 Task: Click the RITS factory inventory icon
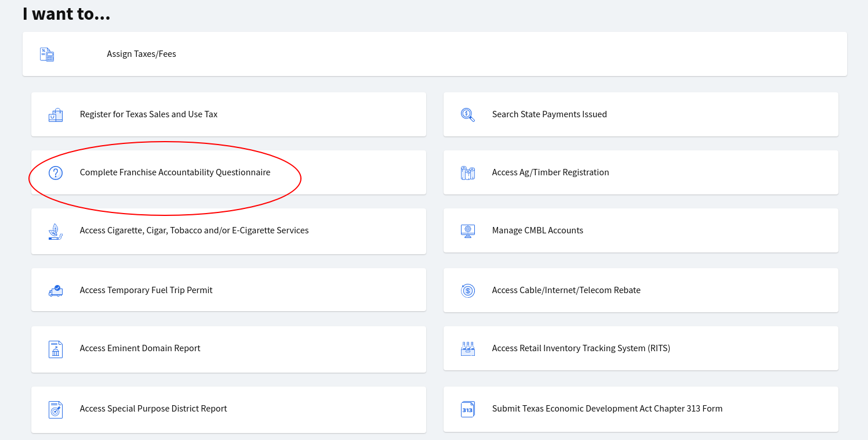[x=467, y=349]
